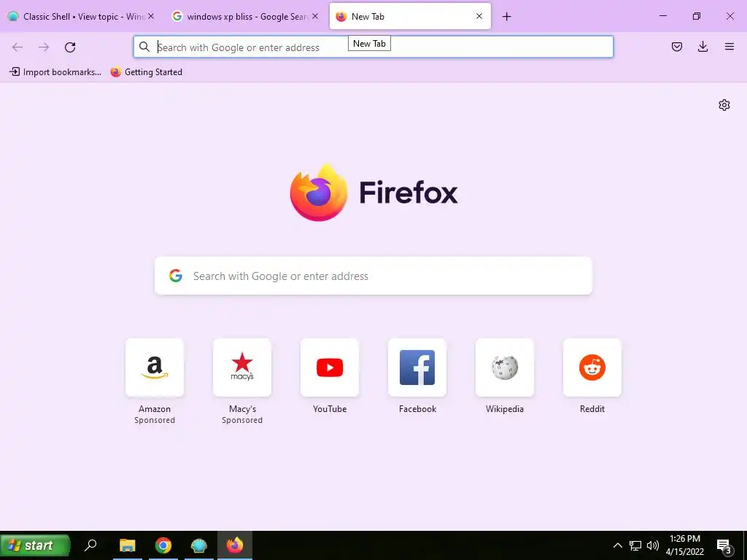Image resolution: width=747 pixels, height=560 pixels.
Task: Click Import bookmarks in bookmarks toolbar
Action: click(x=55, y=72)
